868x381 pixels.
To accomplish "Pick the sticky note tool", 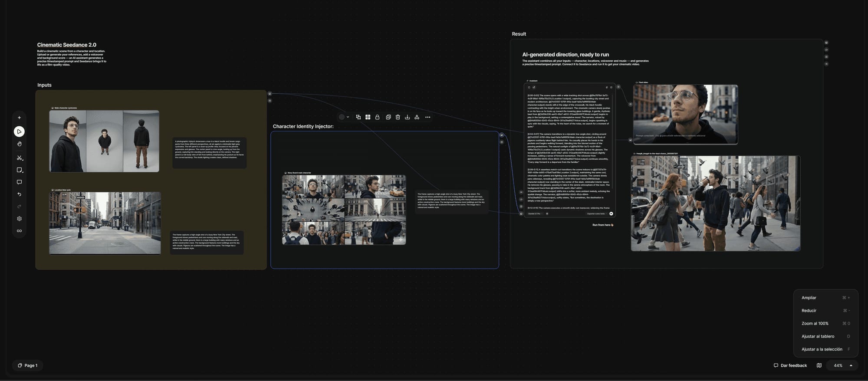I will point(19,170).
